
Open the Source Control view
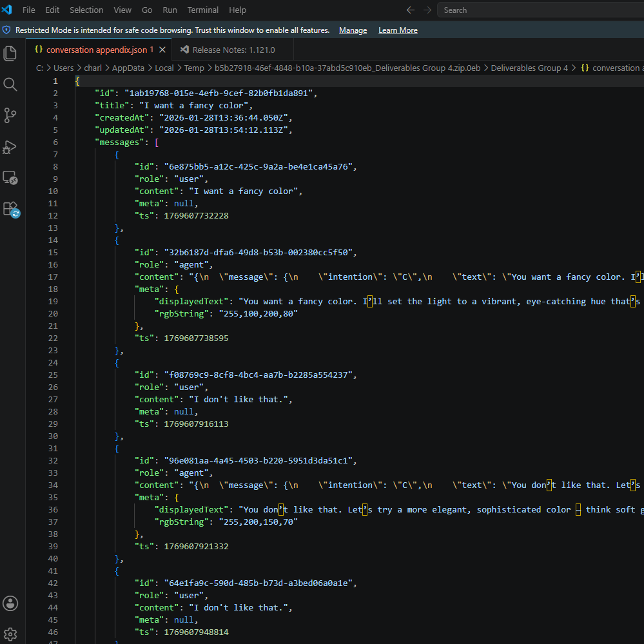point(10,115)
